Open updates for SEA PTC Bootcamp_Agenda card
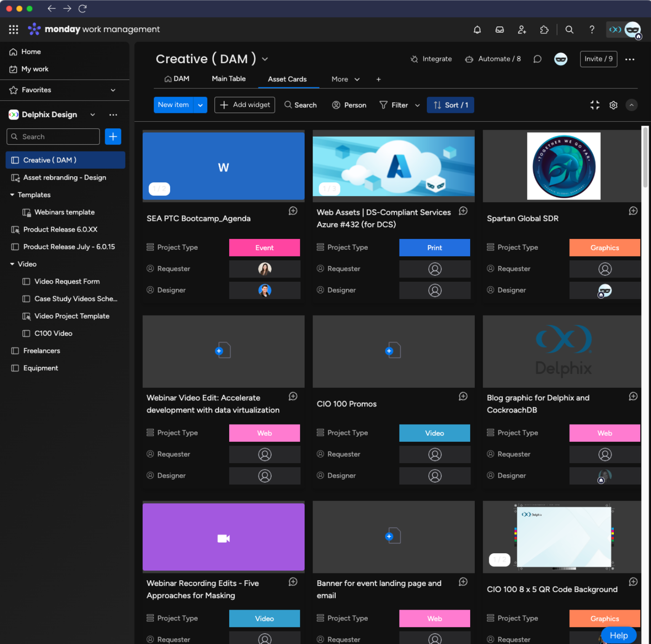651x644 pixels. coord(293,211)
